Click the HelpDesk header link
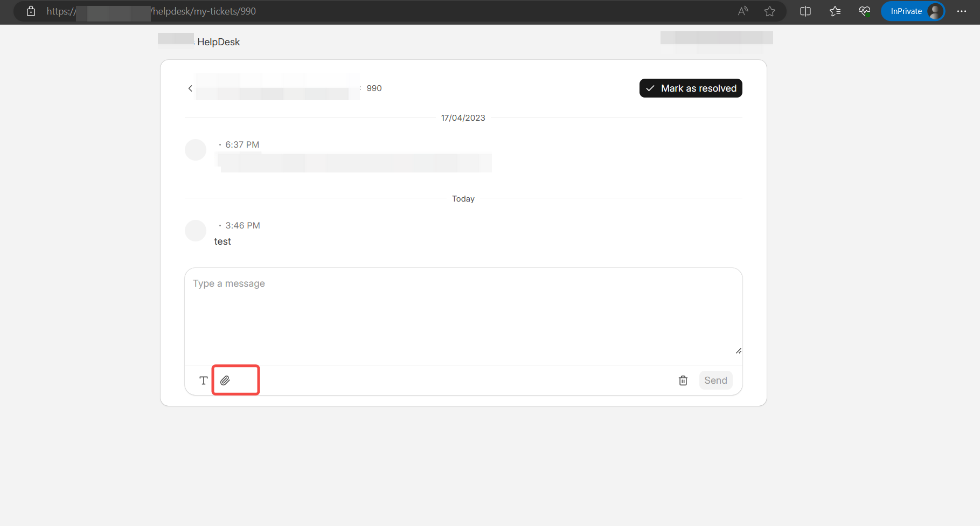This screenshot has width=980, height=526. coord(218,41)
